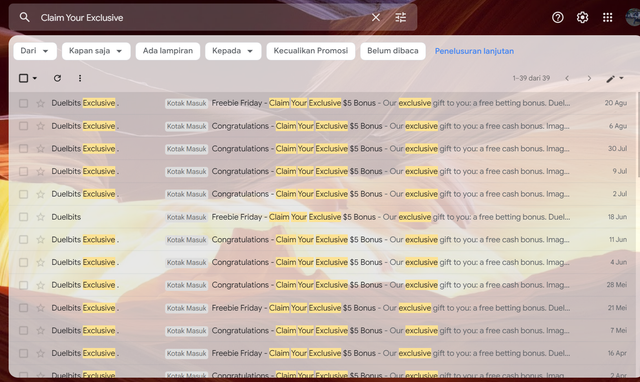
Task: Select the email dated 9 Jul
Action: (x=24, y=171)
